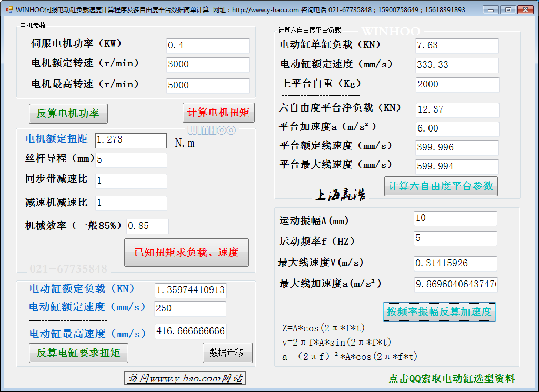Minimize the WINHOO window

(491, 9)
